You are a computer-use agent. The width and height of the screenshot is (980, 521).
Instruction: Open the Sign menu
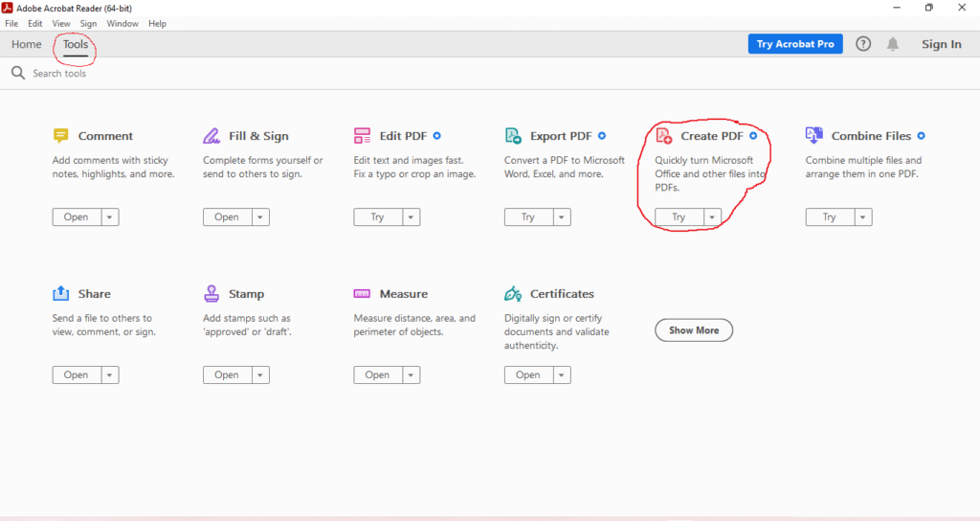click(88, 24)
